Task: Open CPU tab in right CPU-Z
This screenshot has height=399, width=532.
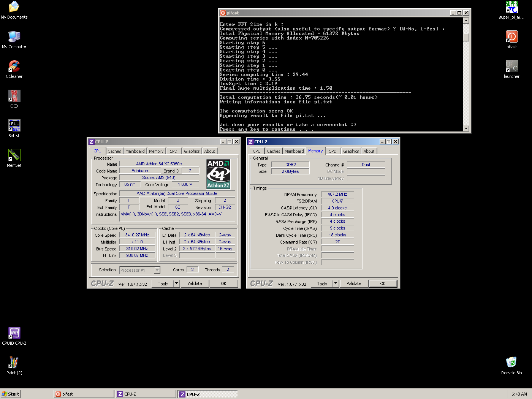Action: point(257,151)
